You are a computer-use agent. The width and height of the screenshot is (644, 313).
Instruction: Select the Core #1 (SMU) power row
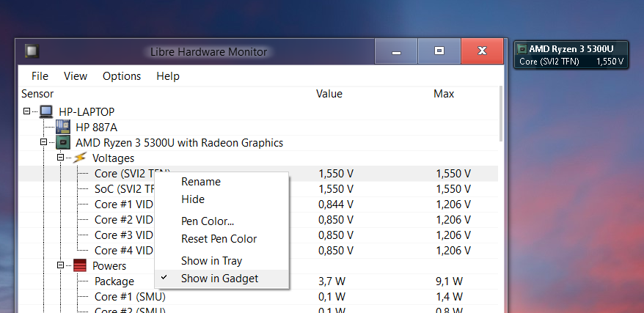tap(258, 297)
